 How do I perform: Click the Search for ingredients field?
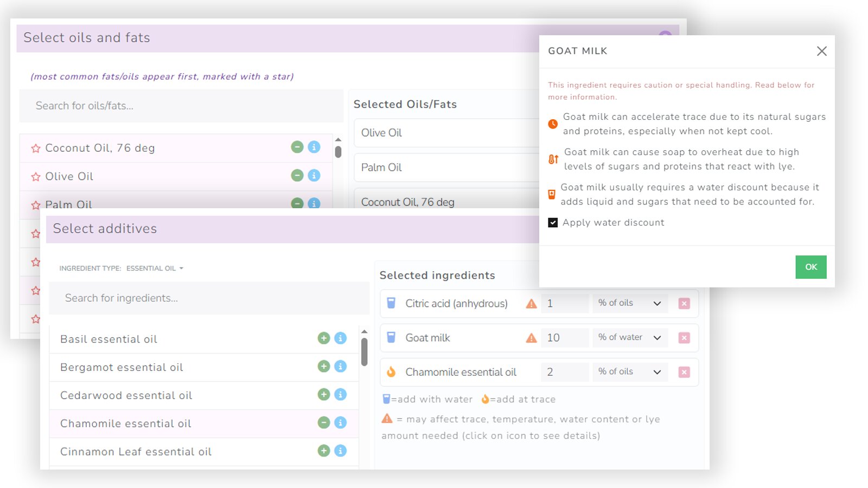point(209,298)
